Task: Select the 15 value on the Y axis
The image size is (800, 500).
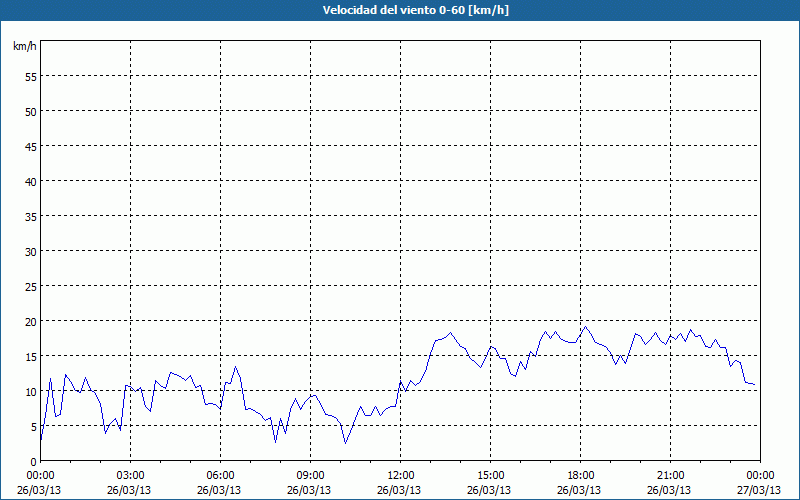Action: 31,357
